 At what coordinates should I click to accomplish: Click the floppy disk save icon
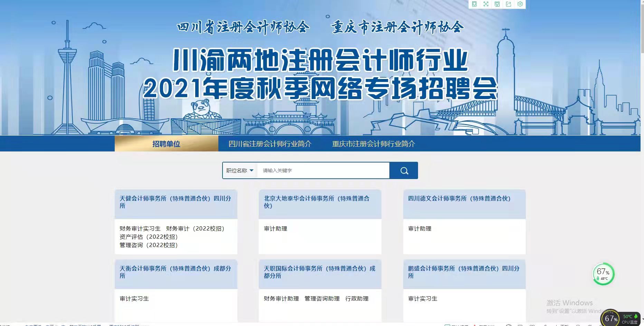[x=497, y=4]
